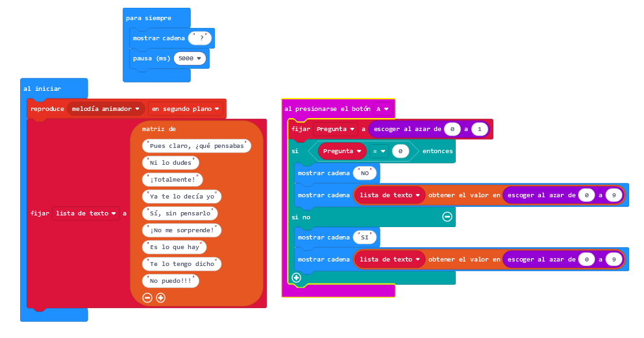Image resolution: width=644 pixels, height=338 pixels.
Task: Select the 'para siempre' block header
Action: tap(149, 18)
